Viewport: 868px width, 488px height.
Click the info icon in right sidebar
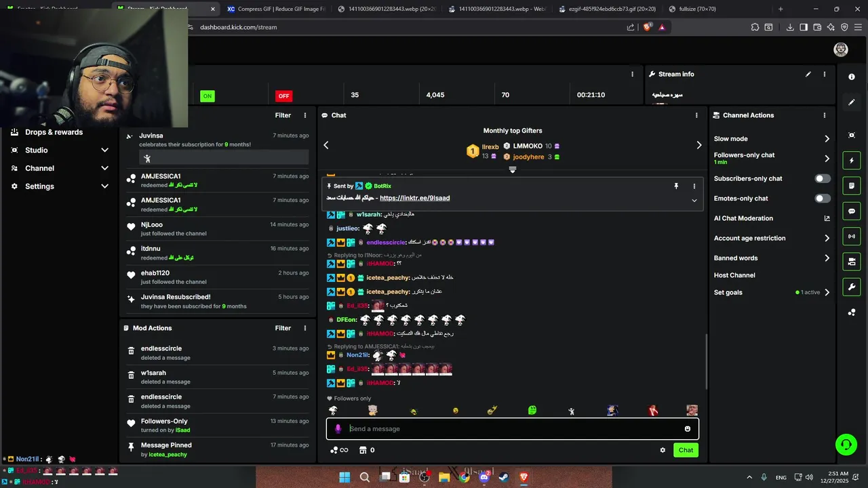click(x=852, y=77)
